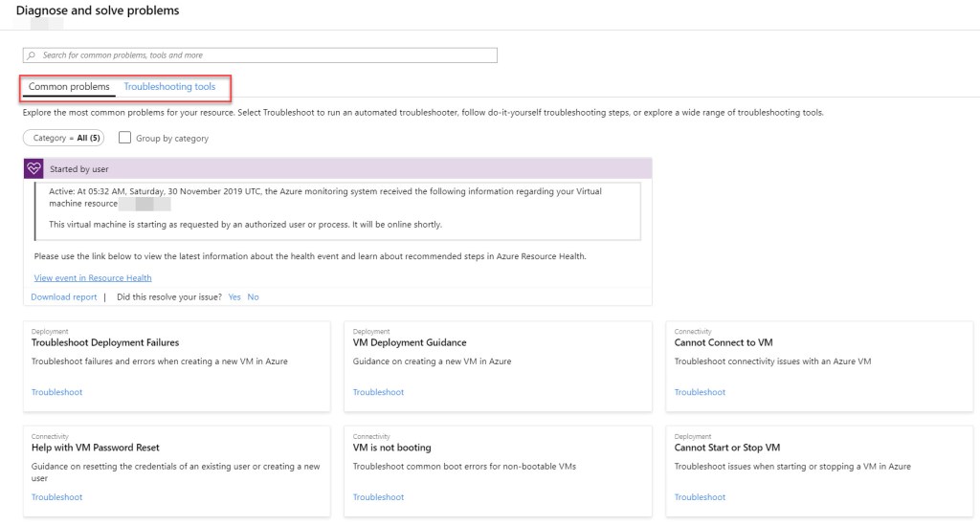
Task: Select the VM is not booting card title
Action: 391,448
